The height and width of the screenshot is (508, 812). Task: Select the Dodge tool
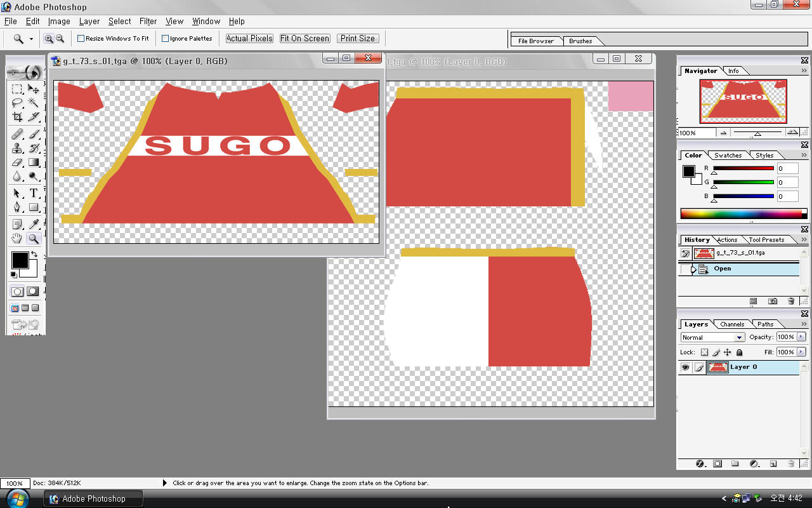tap(34, 177)
